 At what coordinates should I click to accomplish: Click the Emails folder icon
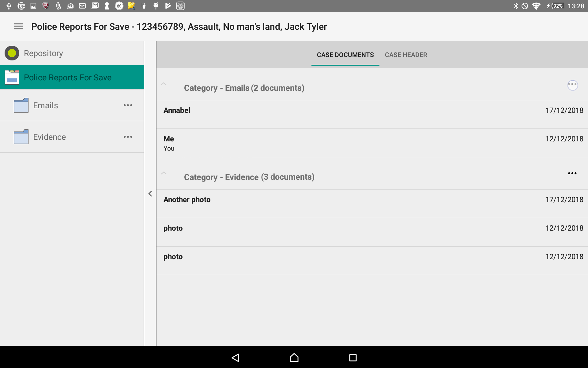[x=20, y=105]
